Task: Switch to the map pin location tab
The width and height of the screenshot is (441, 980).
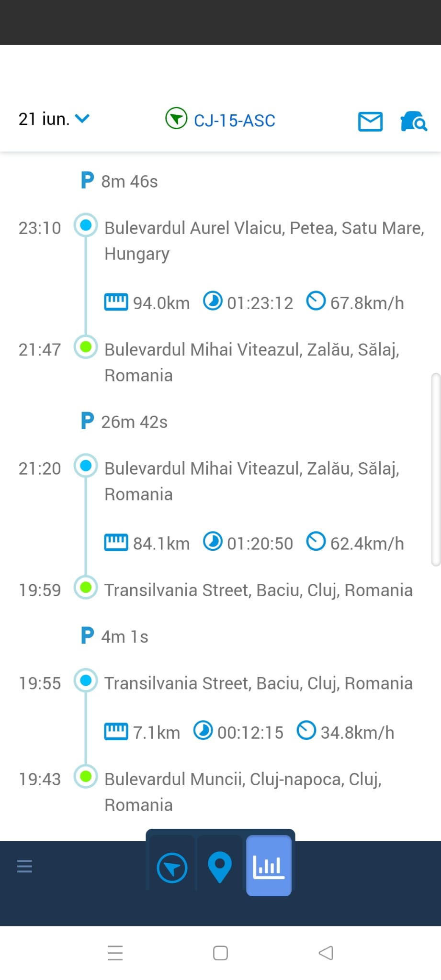Action: 220,867
